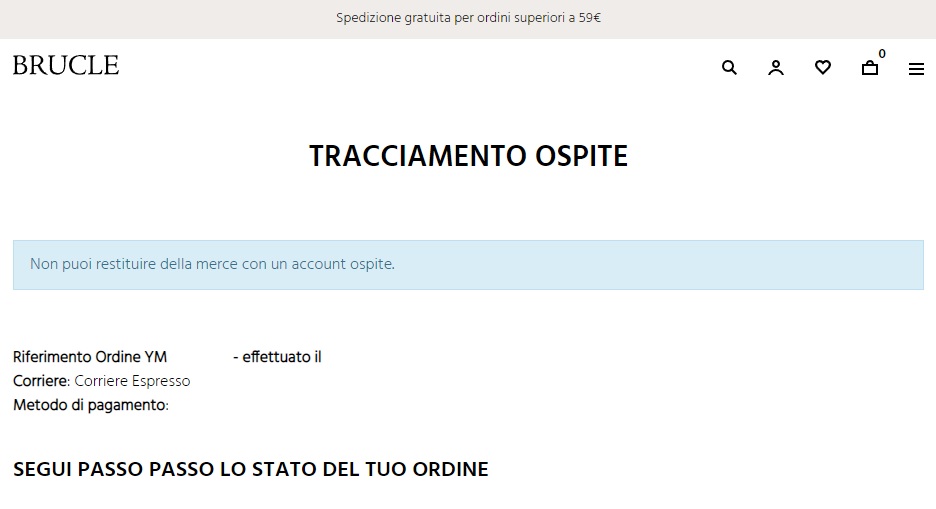
Task: Open the wishlist heart icon
Action: pyautogui.click(x=823, y=68)
